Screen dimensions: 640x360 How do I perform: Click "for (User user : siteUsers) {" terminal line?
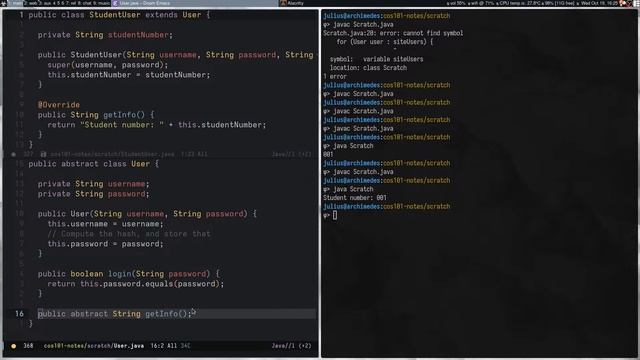click(x=384, y=42)
